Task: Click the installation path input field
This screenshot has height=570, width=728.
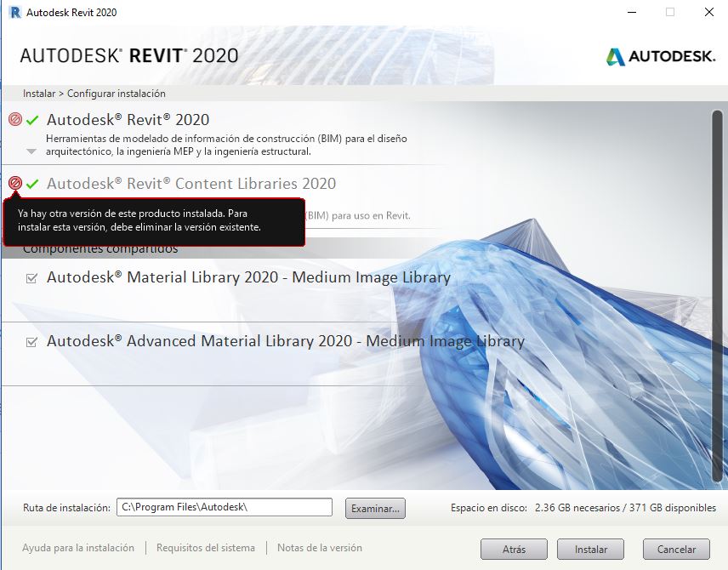Action: point(225,507)
